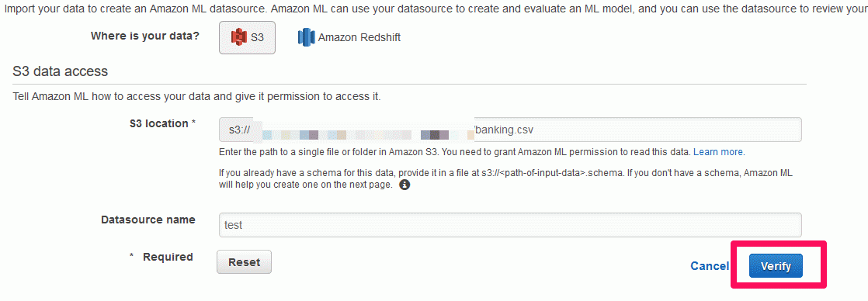
Task: Open the Learn more link
Action: 718,151
